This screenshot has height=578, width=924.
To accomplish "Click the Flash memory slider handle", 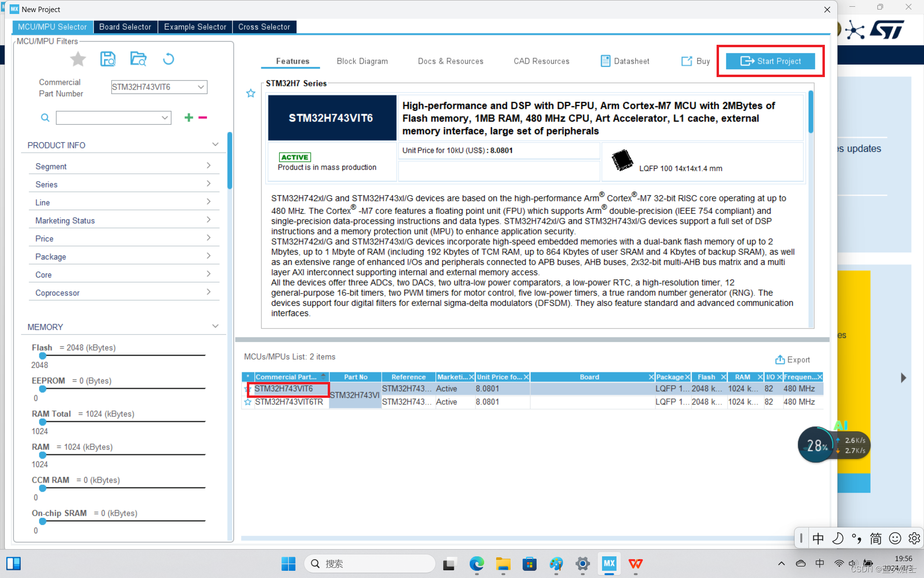I will 43,355.
